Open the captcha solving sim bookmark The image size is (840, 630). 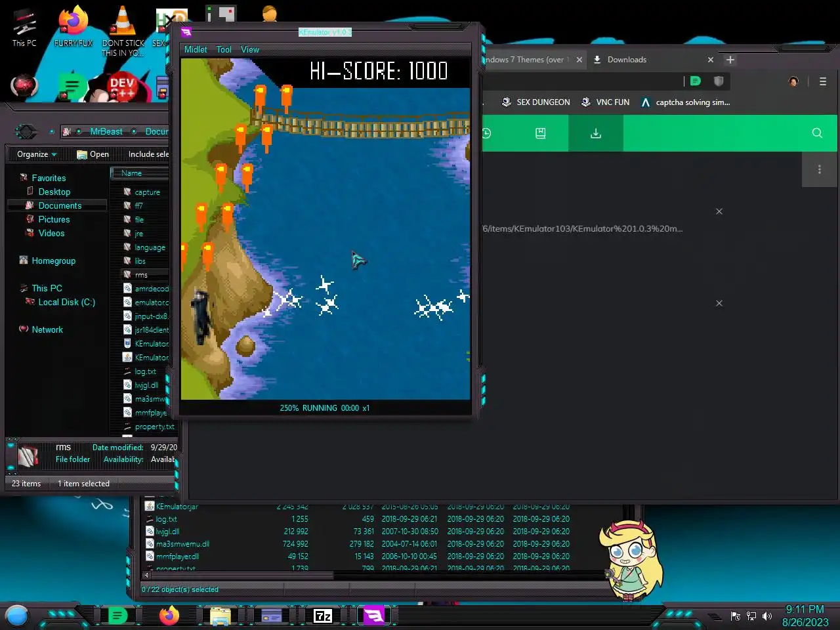coord(685,102)
